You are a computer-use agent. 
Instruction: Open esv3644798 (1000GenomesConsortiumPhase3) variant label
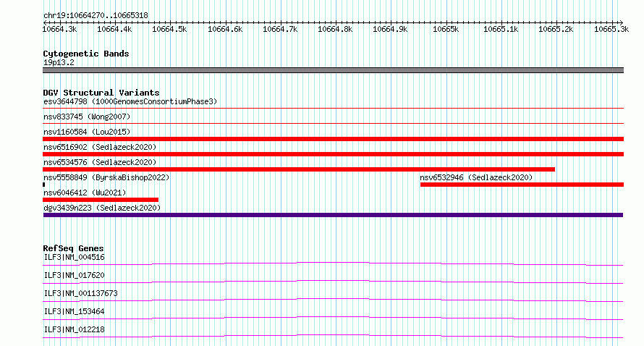[x=130, y=101]
